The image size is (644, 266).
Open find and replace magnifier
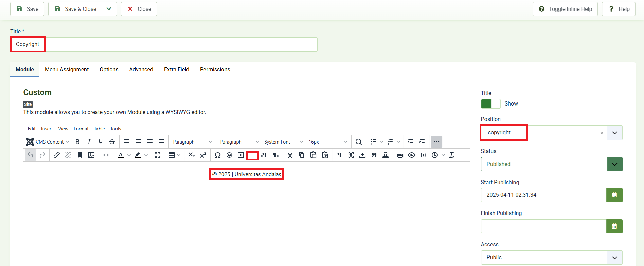point(359,142)
